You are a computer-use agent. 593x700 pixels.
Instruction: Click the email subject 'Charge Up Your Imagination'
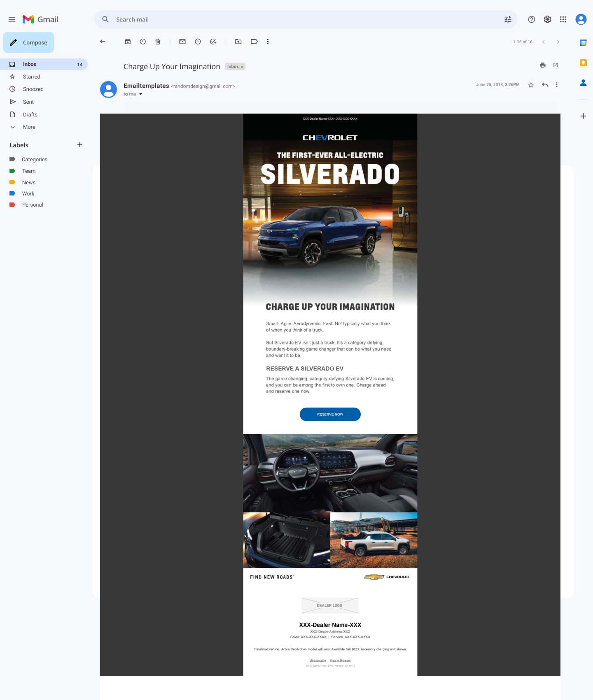coord(172,67)
